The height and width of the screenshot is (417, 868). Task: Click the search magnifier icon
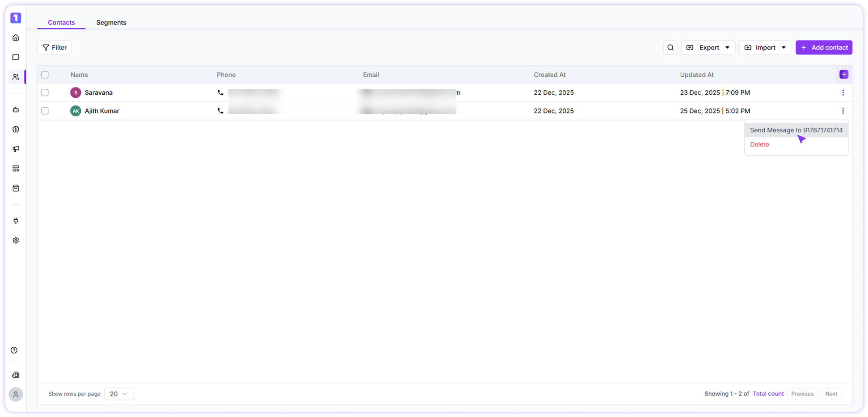(x=670, y=48)
